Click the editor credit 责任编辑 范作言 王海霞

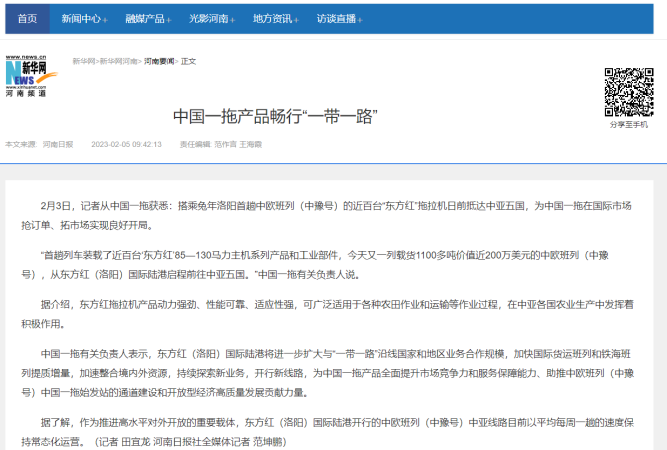[221, 145]
